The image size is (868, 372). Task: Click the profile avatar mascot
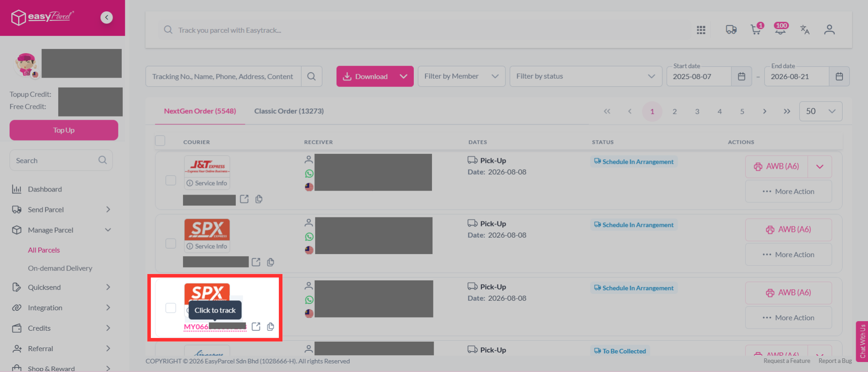(x=26, y=64)
